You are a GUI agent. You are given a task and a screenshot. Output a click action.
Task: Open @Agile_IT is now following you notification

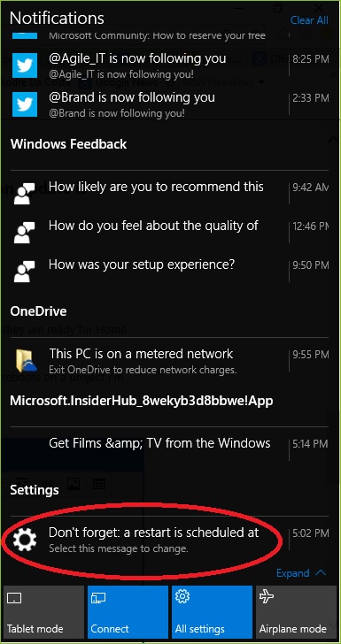169,65
